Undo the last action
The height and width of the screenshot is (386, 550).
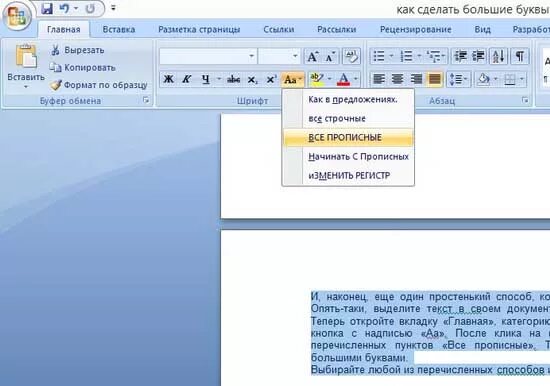pos(64,8)
